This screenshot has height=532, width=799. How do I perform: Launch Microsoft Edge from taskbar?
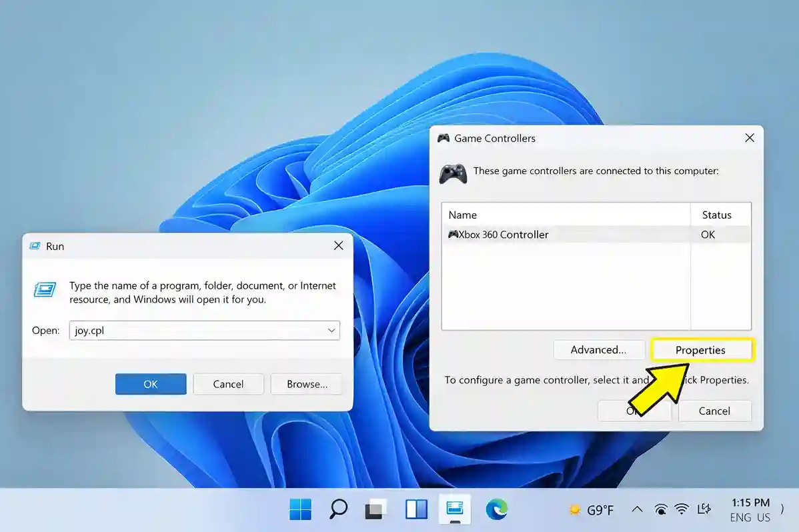click(x=496, y=510)
